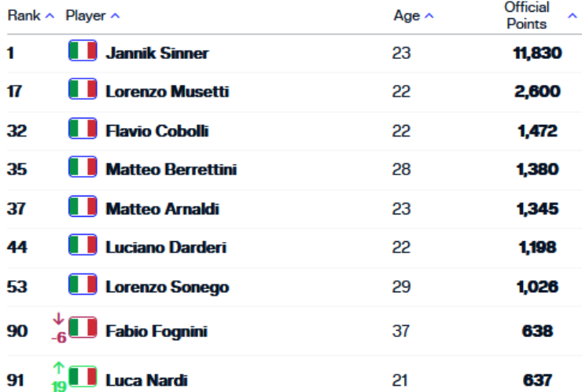Click the Official Points header label

[527, 16]
